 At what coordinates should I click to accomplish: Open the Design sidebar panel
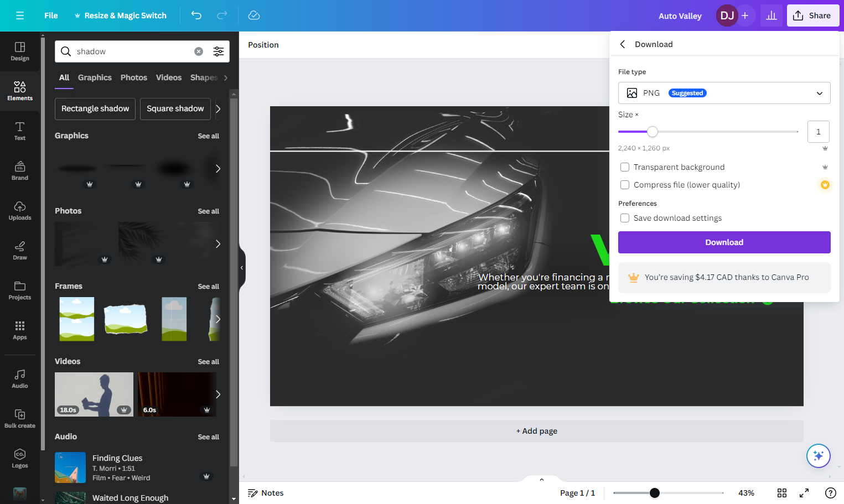[x=20, y=51]
